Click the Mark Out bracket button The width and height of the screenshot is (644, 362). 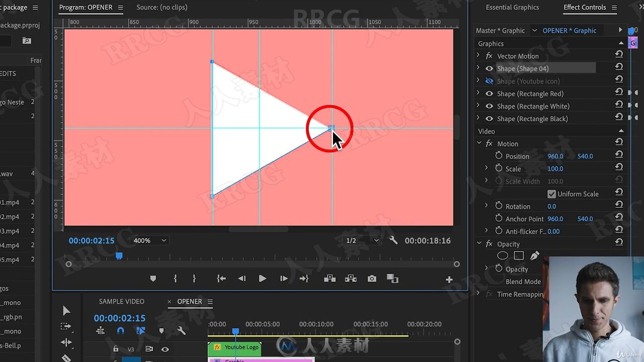coord(194,279)
